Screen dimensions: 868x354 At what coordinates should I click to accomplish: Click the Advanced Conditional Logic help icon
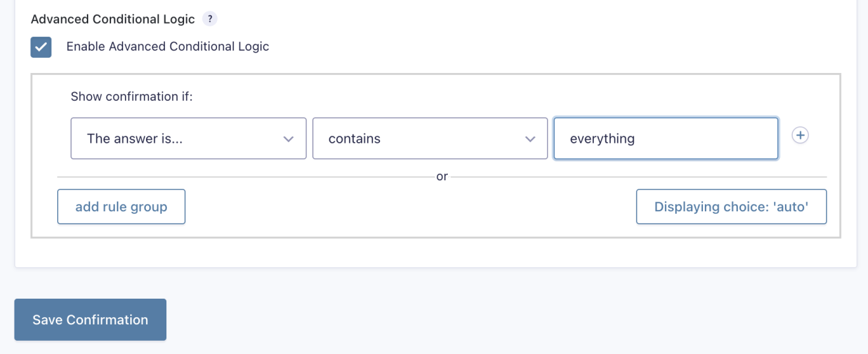tap(209, 19)
